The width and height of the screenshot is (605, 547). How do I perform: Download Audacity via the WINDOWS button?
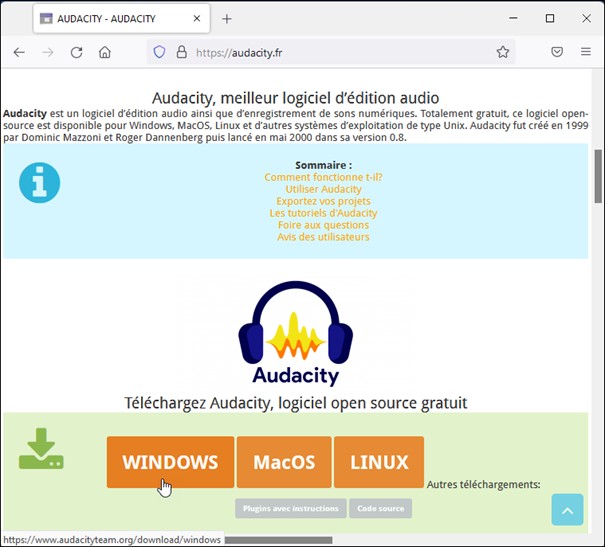(171, 462)
